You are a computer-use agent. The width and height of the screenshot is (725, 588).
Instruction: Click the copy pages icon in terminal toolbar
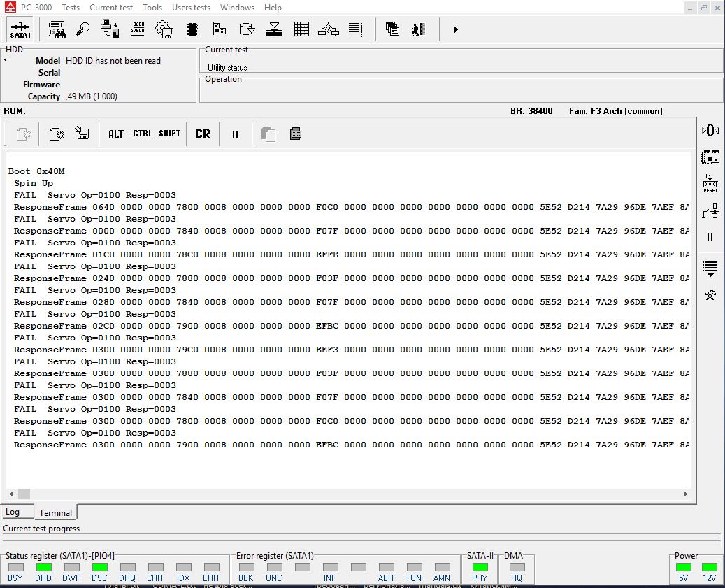pyautogui.click(x=268, y=134)
